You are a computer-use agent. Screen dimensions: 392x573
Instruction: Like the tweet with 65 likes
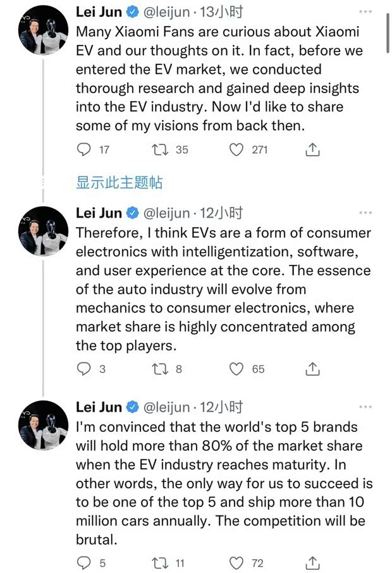pos(236,369)
